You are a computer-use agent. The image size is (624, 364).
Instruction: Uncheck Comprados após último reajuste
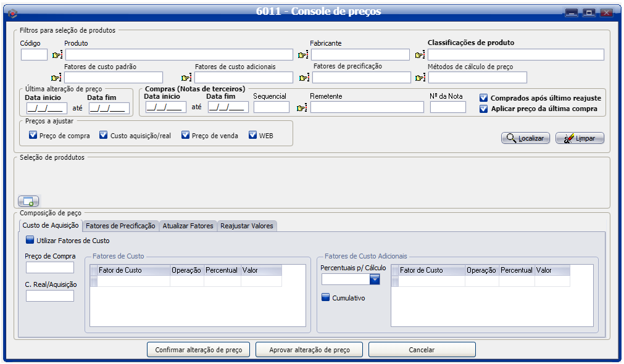(484, 98)
